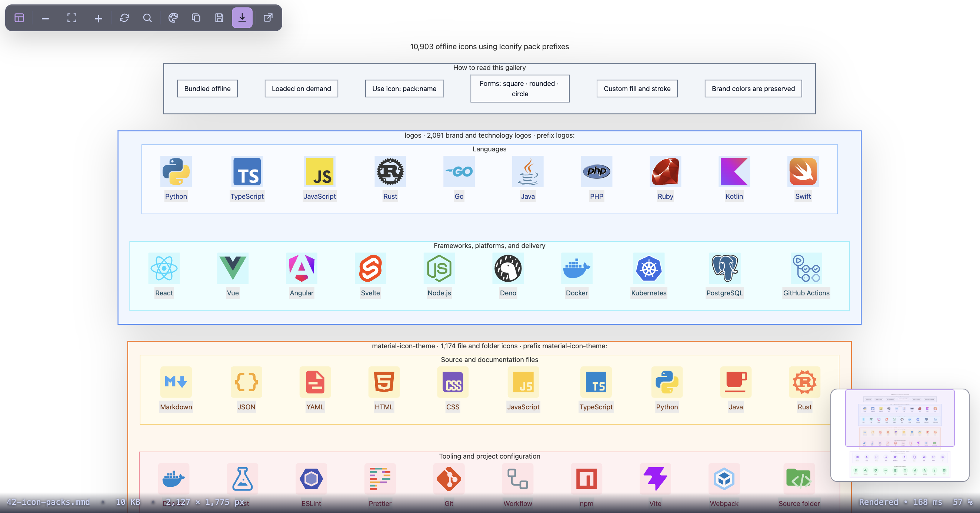Click the Use icon: pack:name node
Screen dimensions: 980x513
[x=404, y=88]
